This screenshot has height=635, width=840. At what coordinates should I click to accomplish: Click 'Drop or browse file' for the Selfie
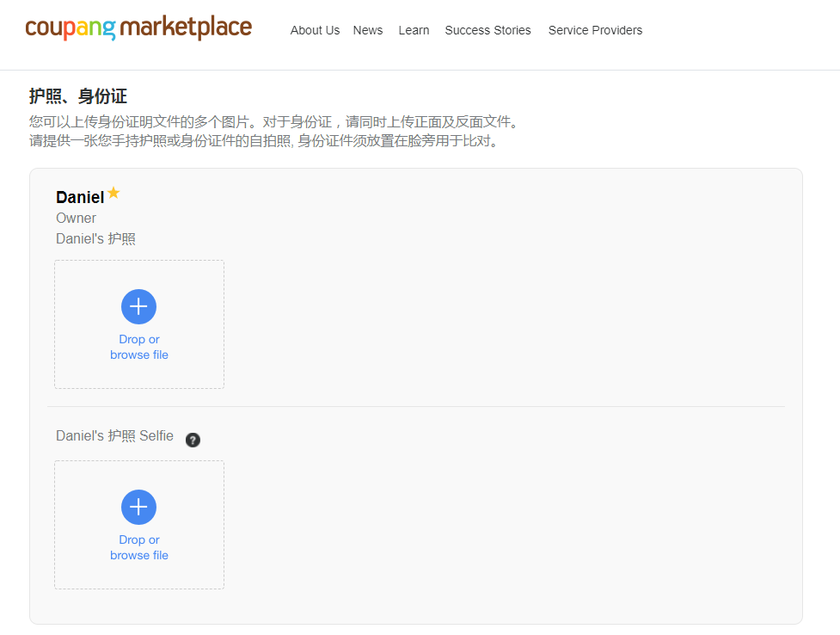[x=138, y=547]
